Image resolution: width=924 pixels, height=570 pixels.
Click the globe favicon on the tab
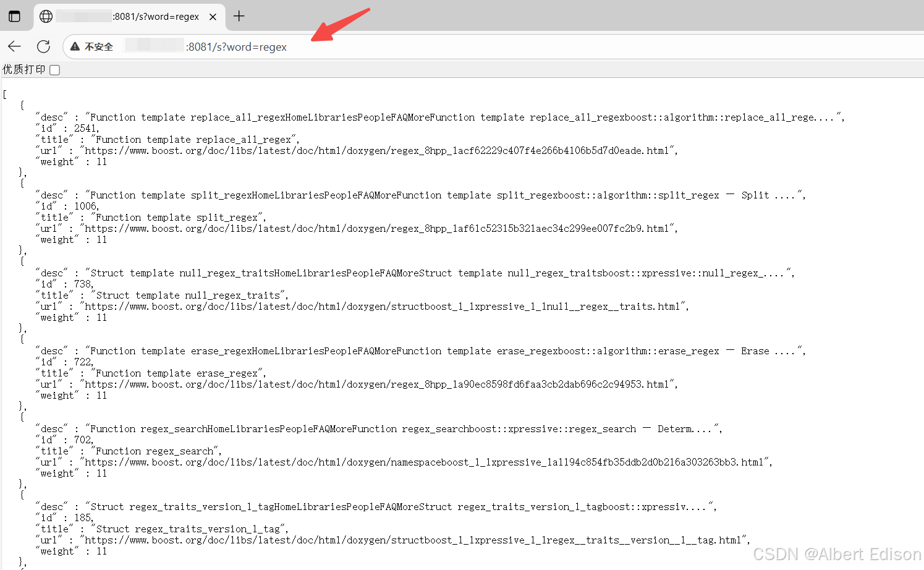click(46, 17)
